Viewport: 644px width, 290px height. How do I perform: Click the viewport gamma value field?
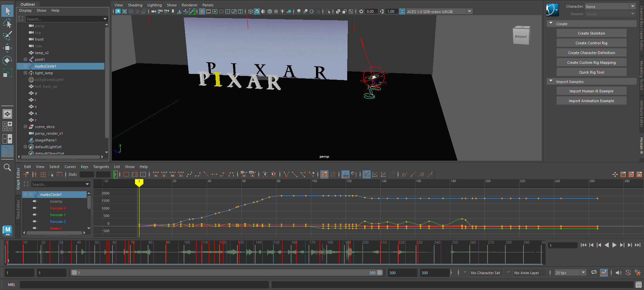(392, 11)
